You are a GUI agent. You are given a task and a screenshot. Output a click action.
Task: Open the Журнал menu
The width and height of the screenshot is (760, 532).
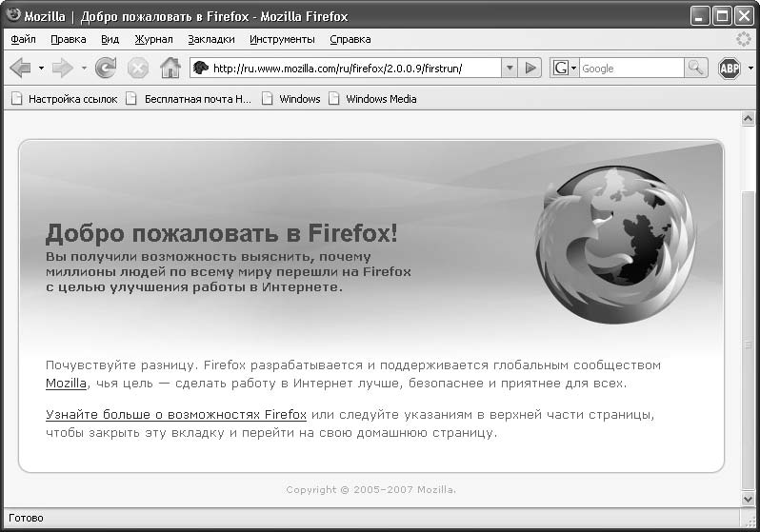(x=153, y=39)
